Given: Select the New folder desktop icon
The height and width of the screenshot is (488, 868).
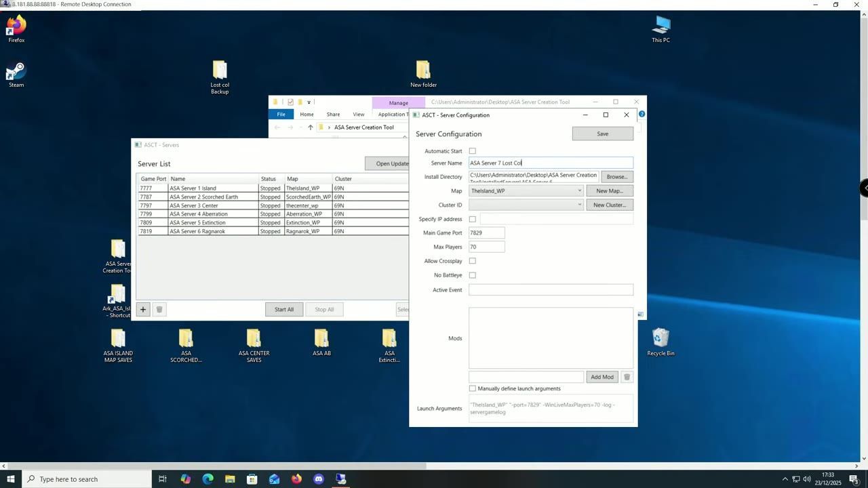Looking at the screenshot, I should pyautogui.click(x=423, y=74).
